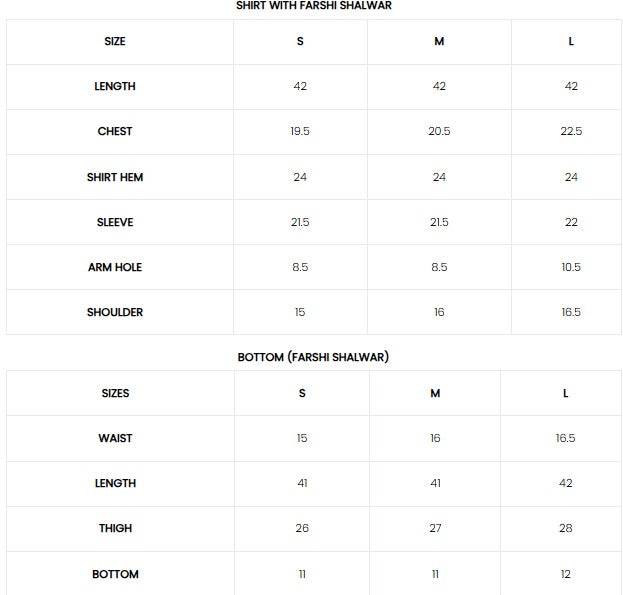The width and height of the screenshot is (623, 595).
Task: Click chest value 19.5 for size S
Action: click(x=300, y=132)
